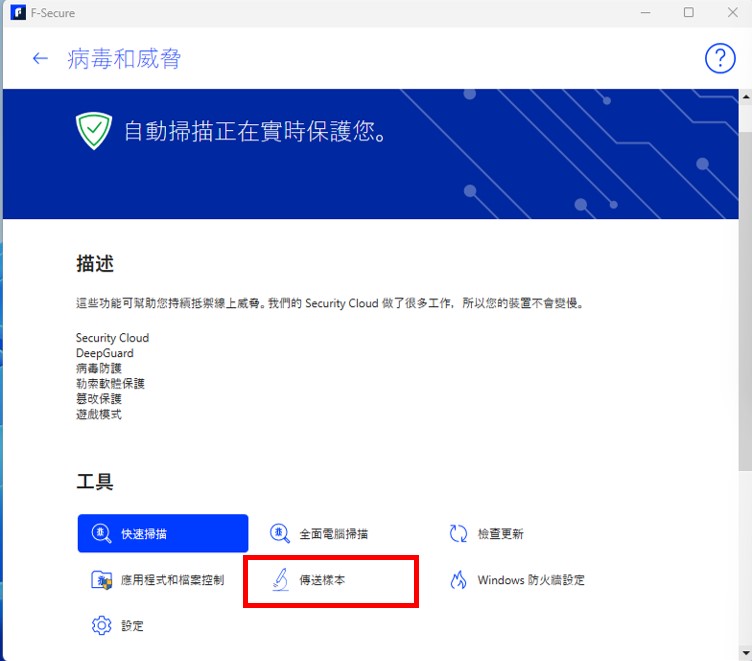
Task: Click the scrollbar down arrow
Action: (x=745, y=653)
